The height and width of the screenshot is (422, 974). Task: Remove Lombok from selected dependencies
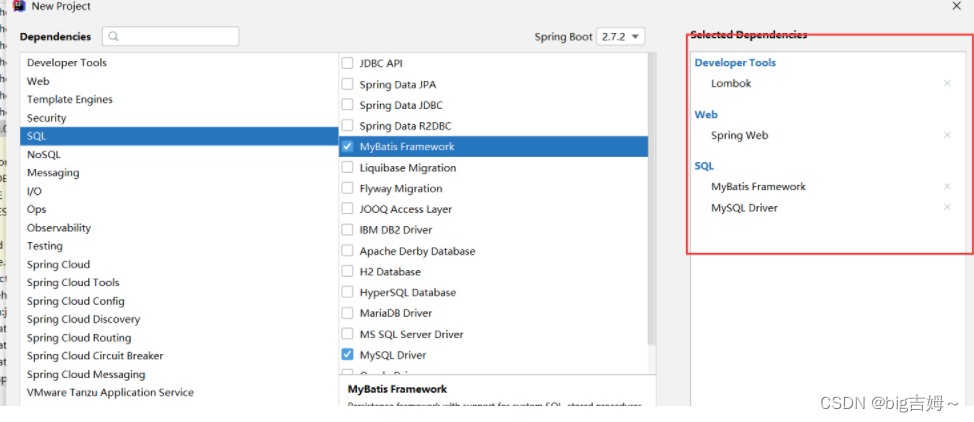947,83
